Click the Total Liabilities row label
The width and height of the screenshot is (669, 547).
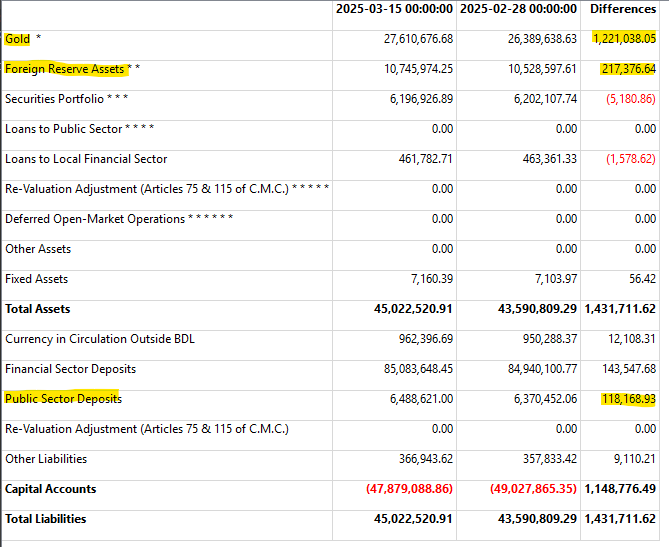tap(46, 519)
